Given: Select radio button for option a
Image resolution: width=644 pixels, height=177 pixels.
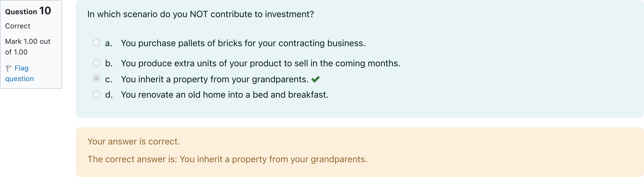Looking at the screenshot, I should pyautogui.click(x=96, y=43).
